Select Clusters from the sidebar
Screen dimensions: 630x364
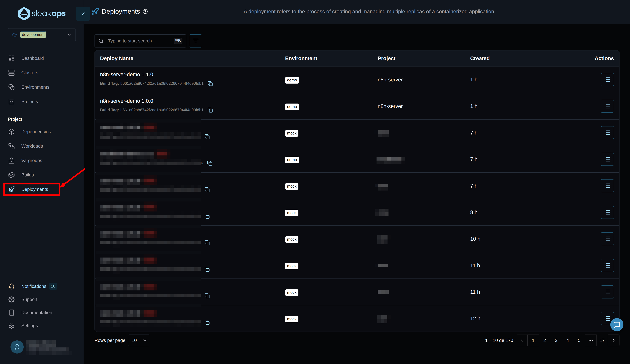coord(30,73)
